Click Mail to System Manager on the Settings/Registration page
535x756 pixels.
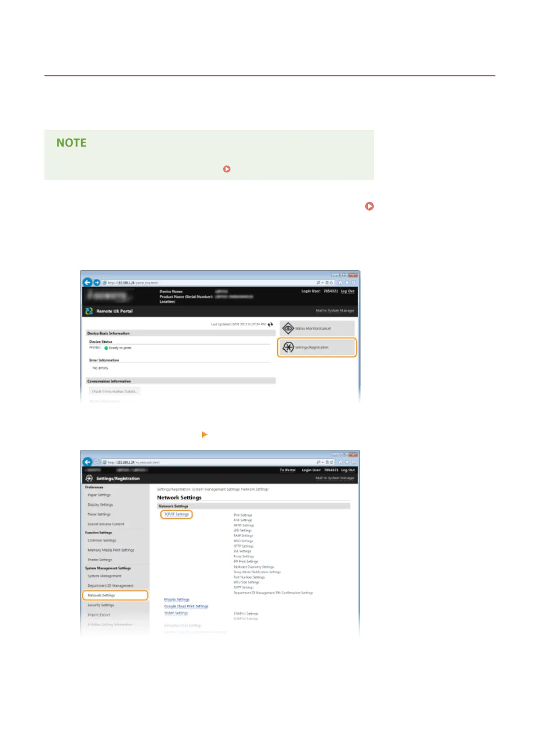click(x=335, y=478)
